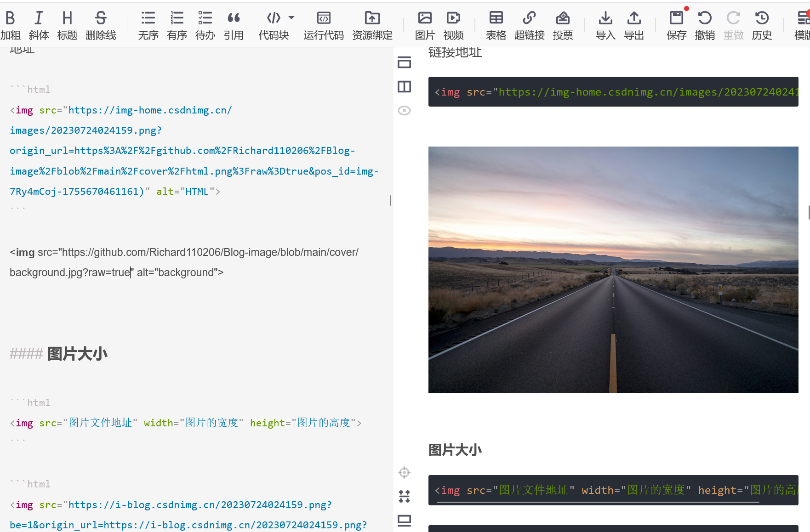Click the editor line with height="图片的高度"

(x=186, y=423)
